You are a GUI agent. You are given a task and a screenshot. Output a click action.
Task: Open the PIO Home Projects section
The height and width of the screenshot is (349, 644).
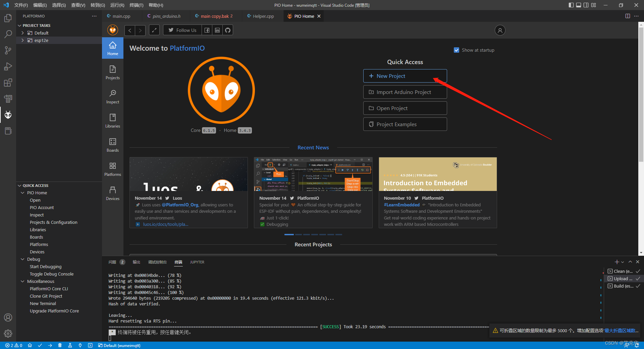[113, 72]
